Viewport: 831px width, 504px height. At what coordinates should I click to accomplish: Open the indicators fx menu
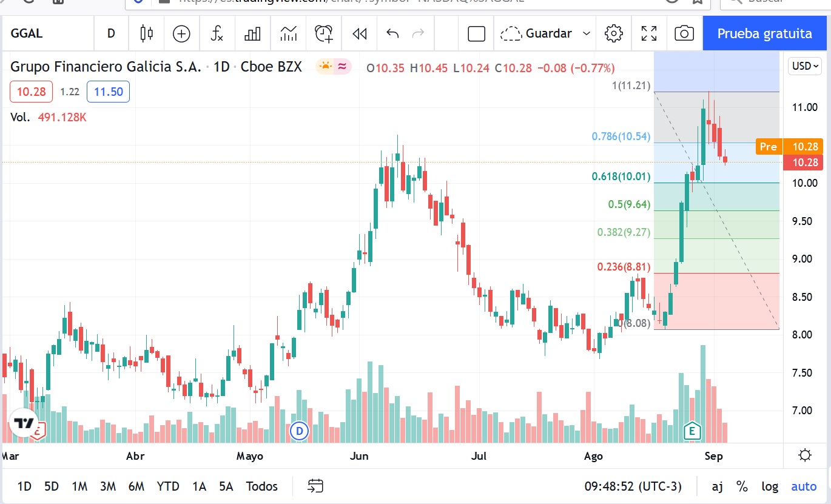(217, 33)
